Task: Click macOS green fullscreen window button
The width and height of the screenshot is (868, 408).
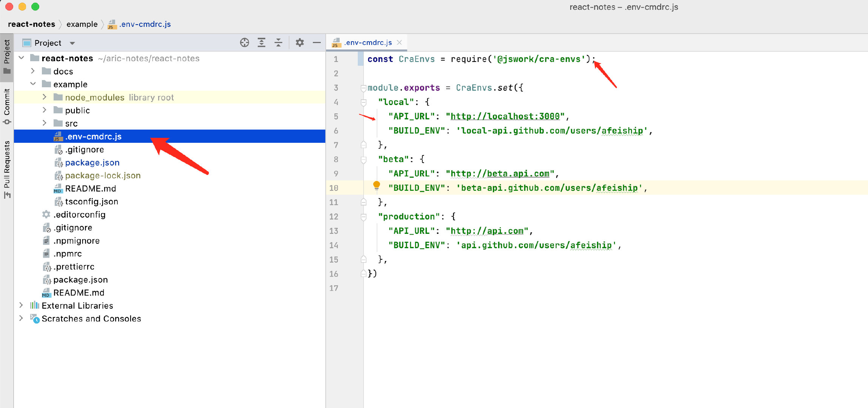Action: coord(35,6)
